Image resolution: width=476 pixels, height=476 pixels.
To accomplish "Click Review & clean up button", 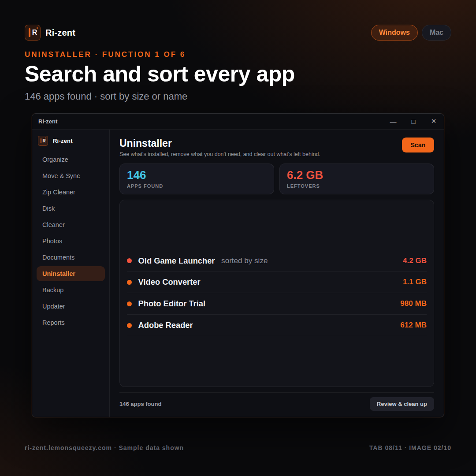I will click(402, 404).
